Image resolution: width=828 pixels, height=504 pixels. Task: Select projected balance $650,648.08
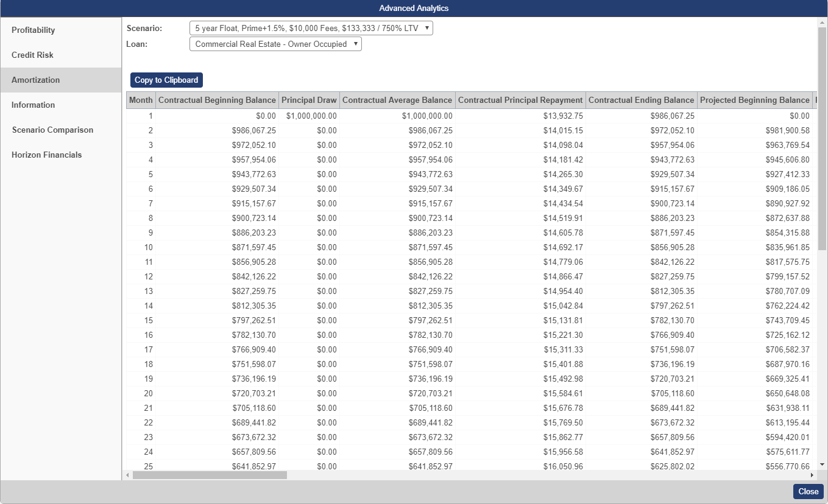[x=755, y=393]
